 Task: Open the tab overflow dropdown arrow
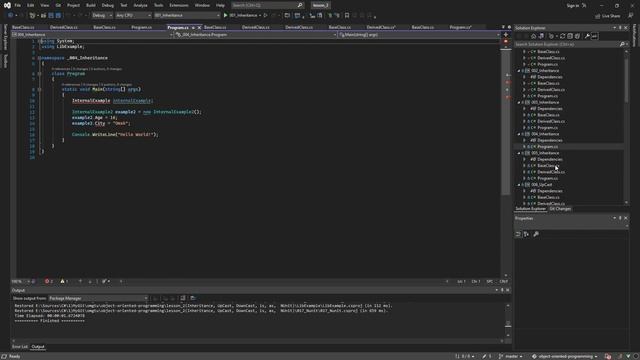tap(503, 27)
